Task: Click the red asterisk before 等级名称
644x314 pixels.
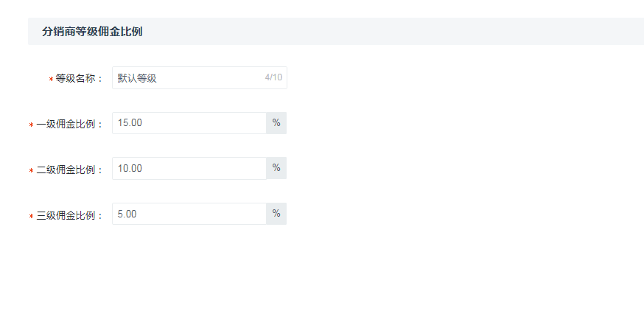Action: [x=52, y=79]
